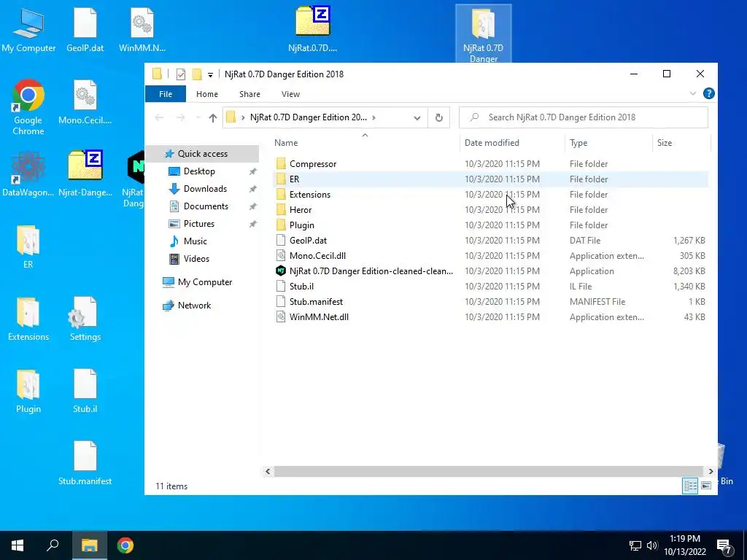Image resolution: width=747 pixels, height=560 pixels.
Task: Select Njrat-Dange zip archive on desktop
Action: (x=85, y=174)
